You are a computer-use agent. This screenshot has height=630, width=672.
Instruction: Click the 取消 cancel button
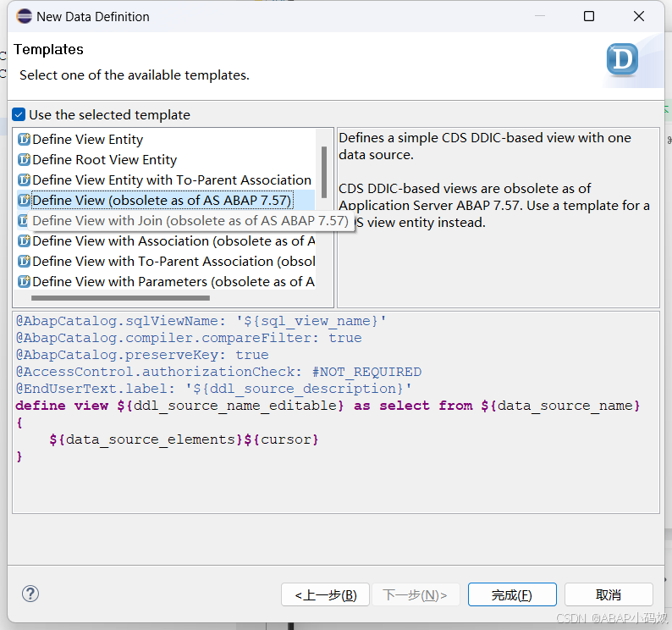coord(609,594)
